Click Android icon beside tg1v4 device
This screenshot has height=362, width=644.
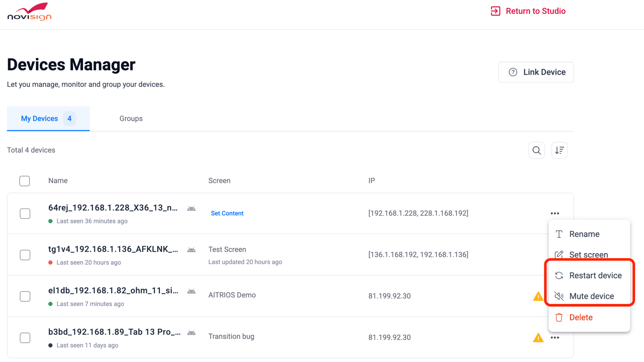tap(191, 250)
